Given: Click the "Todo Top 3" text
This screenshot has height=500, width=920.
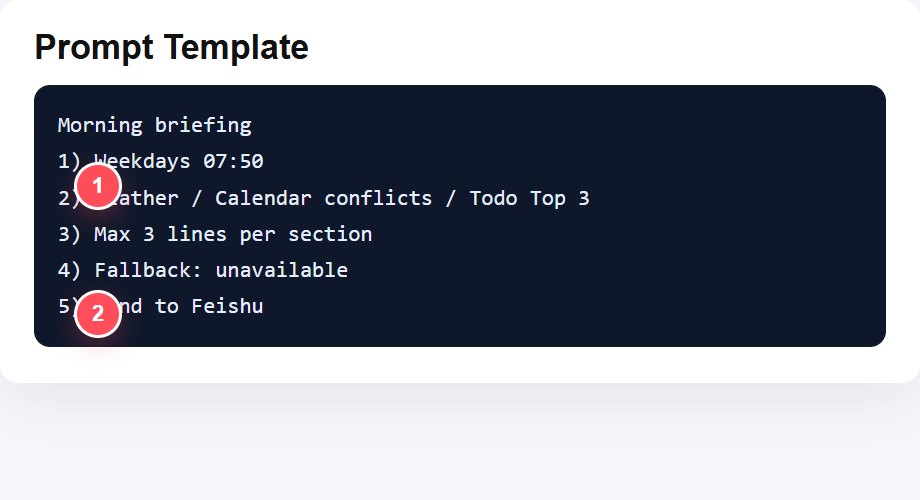Looking at the screenshot, I should point(529,198).
